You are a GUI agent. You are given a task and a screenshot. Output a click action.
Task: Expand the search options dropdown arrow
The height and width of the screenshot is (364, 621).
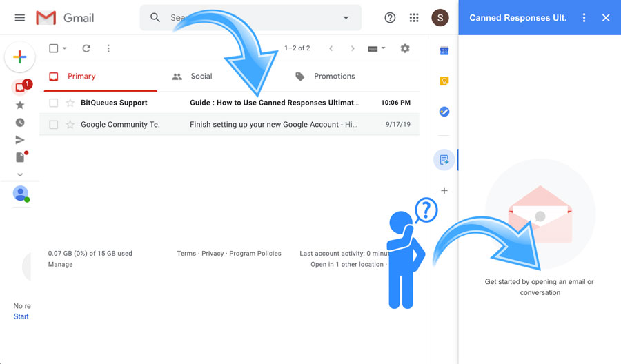point(346,18)
